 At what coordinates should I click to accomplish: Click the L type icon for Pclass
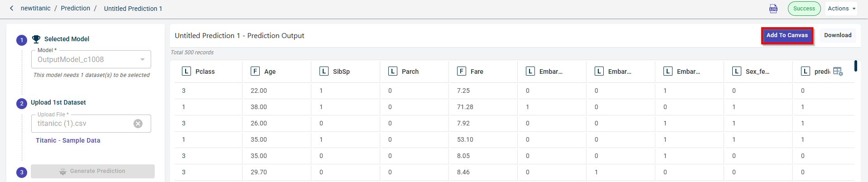pos(186,72)
